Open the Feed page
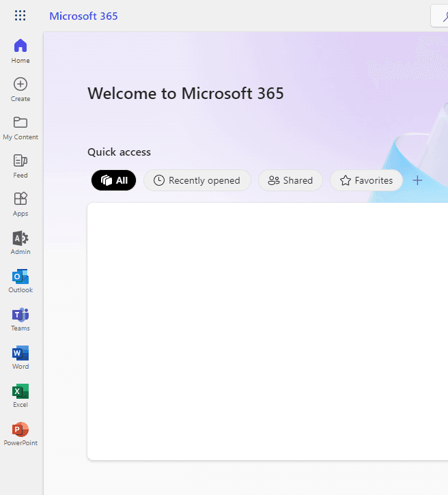The image size is (448, 495). [20, 166]
